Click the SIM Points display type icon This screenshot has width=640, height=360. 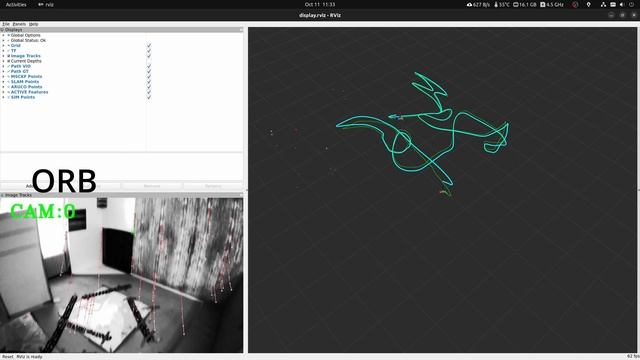[9, 97]
